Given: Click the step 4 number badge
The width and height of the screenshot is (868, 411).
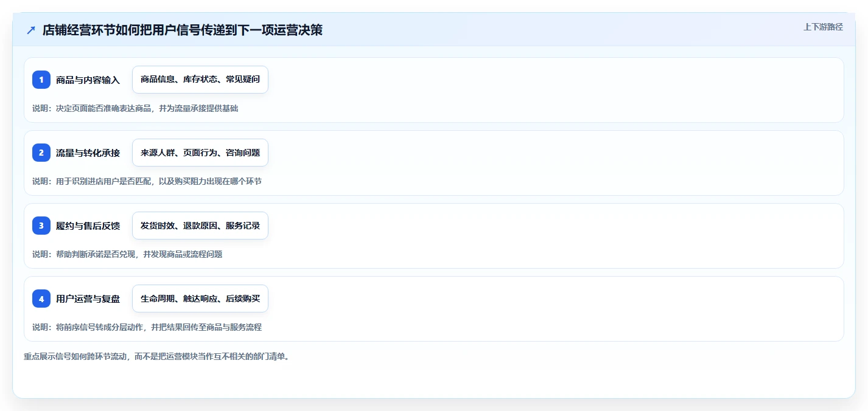Looking at the screenshot, I should point(41,299).
